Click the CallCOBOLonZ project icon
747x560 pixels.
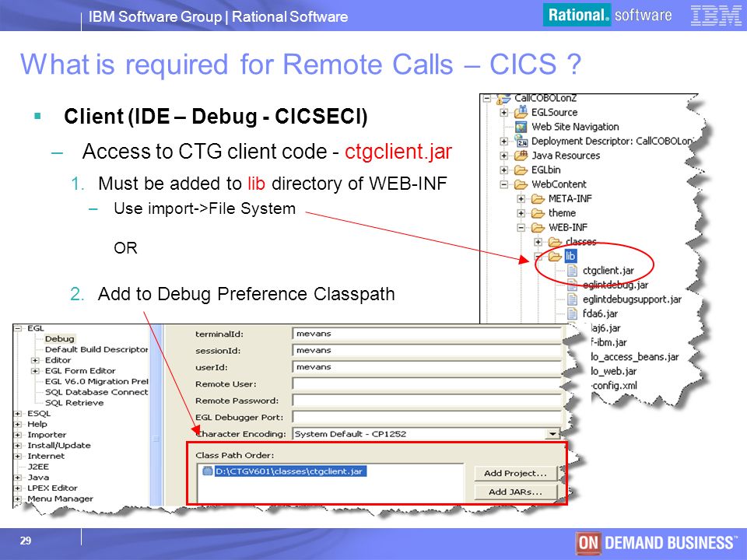503,99
